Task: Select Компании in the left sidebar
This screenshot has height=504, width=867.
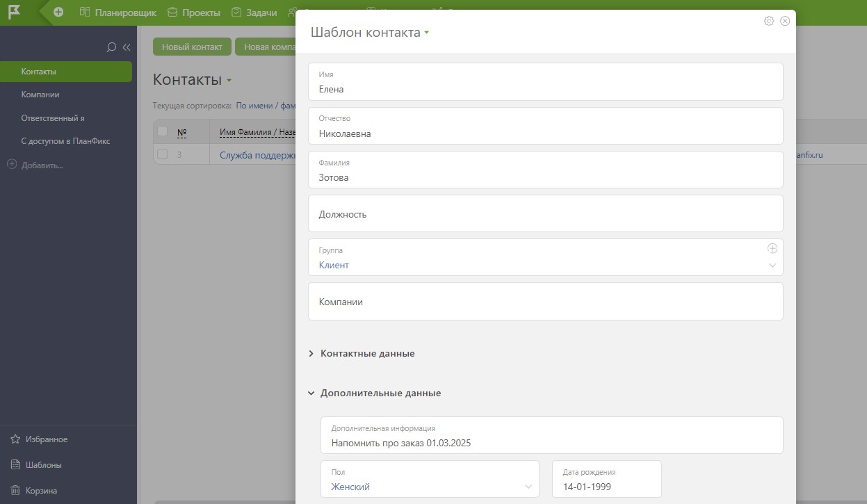Action: coord(40,95)
